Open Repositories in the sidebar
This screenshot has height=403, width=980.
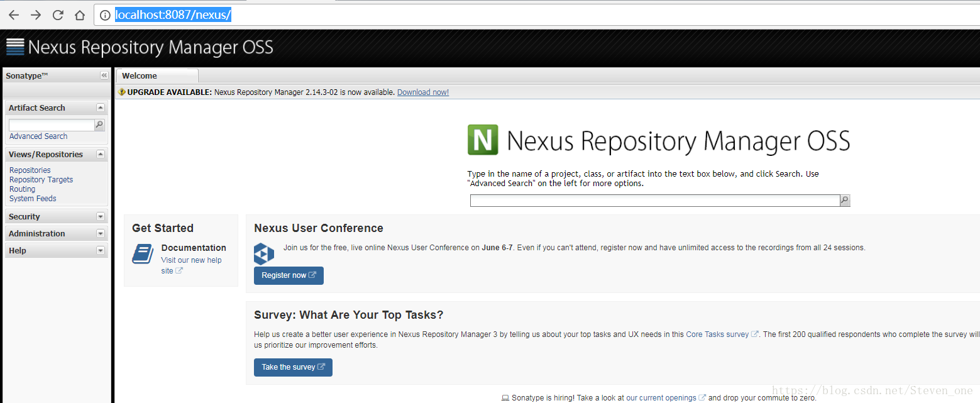pos(30,170)
